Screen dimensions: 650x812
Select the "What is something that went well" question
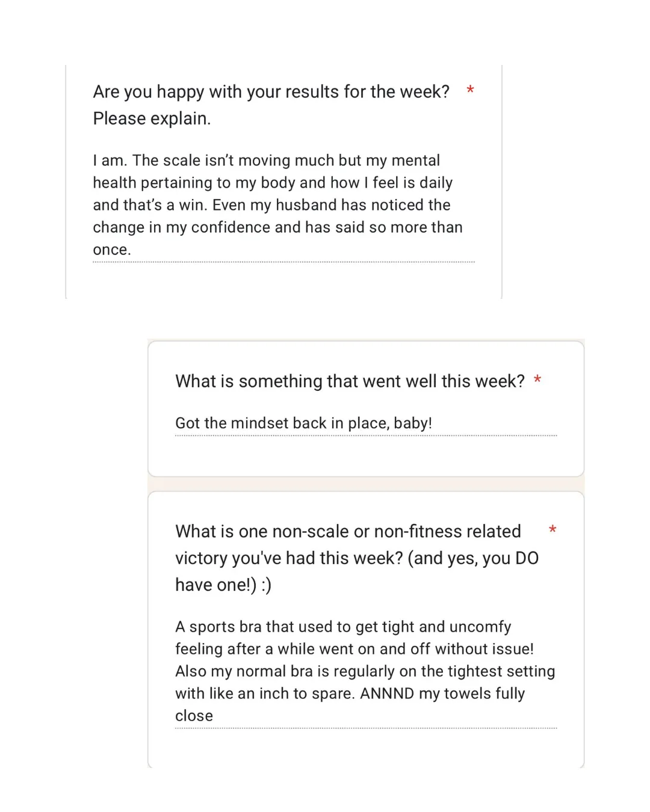click(x=350, y=381)
